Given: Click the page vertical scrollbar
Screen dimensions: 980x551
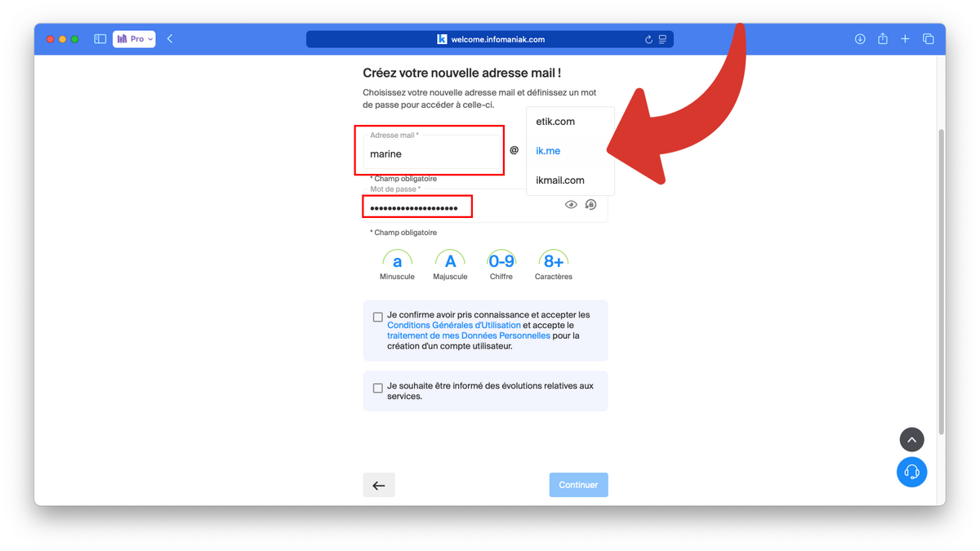Looking at the screenshot, I should point(941,282).
